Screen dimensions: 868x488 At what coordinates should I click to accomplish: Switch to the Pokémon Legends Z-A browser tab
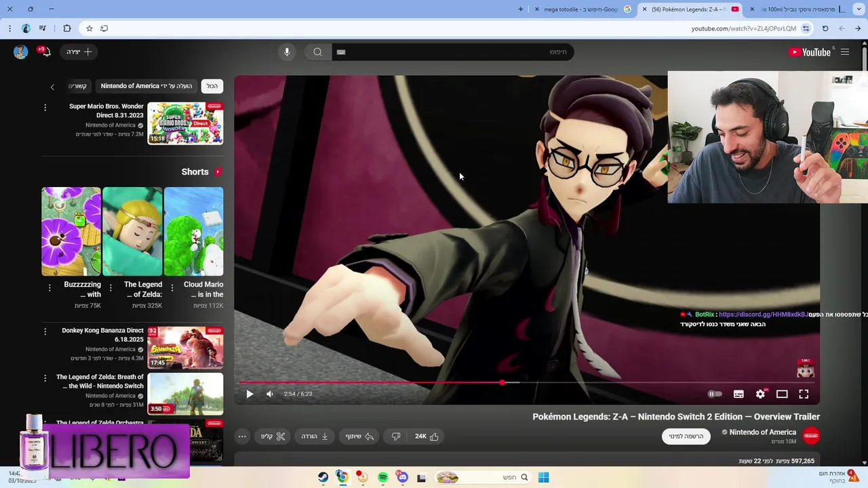[x=690, y=9]
